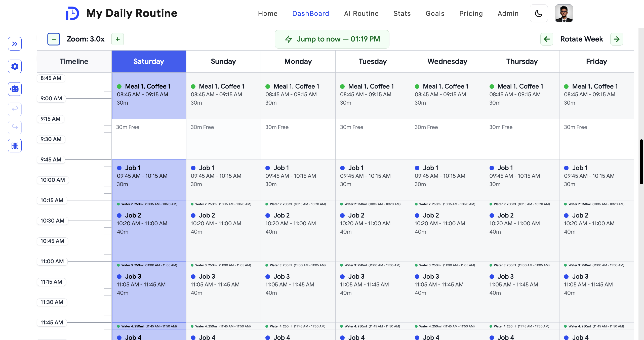Click the My Daily Routine title
644x340 pixels.
[x=132, y=13]
